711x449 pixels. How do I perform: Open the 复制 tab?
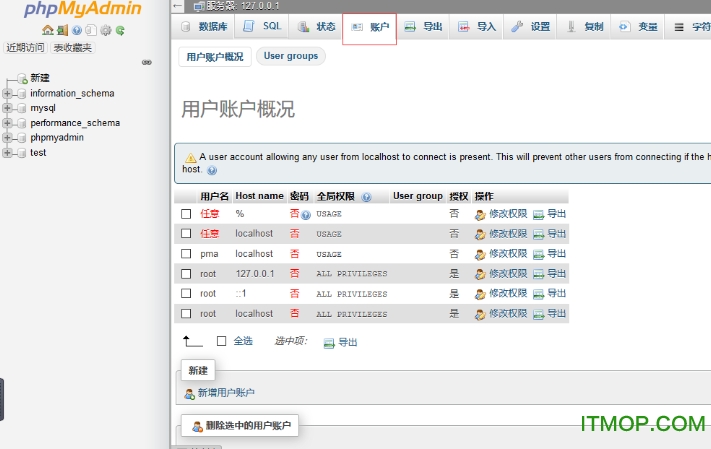[x=585, y=27]
